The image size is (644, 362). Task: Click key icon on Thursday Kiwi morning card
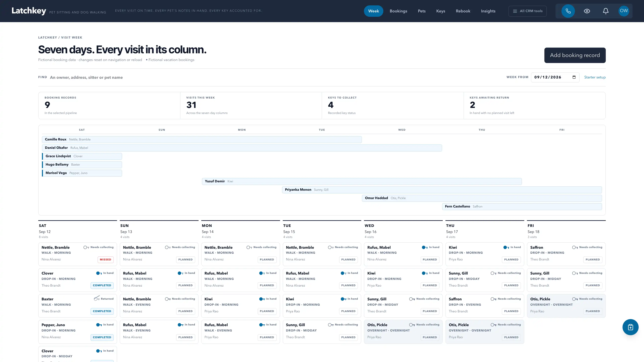[x=506, y=247]
